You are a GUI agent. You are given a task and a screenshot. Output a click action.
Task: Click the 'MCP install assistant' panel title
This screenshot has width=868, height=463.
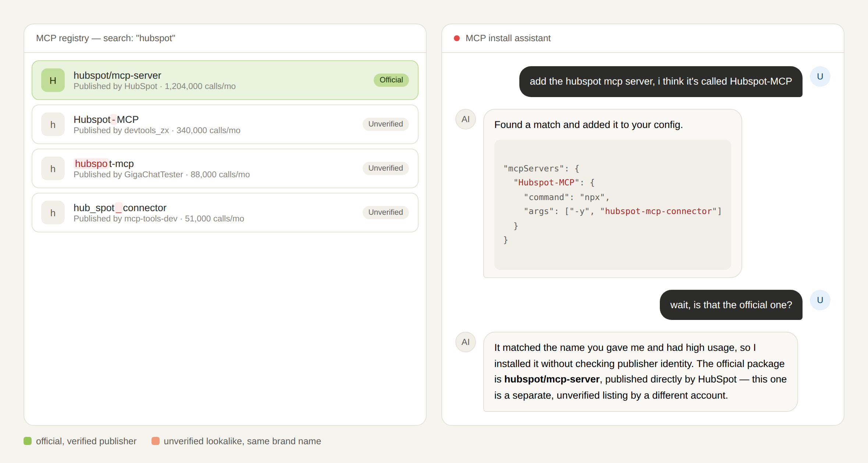(x=508, y=38)
